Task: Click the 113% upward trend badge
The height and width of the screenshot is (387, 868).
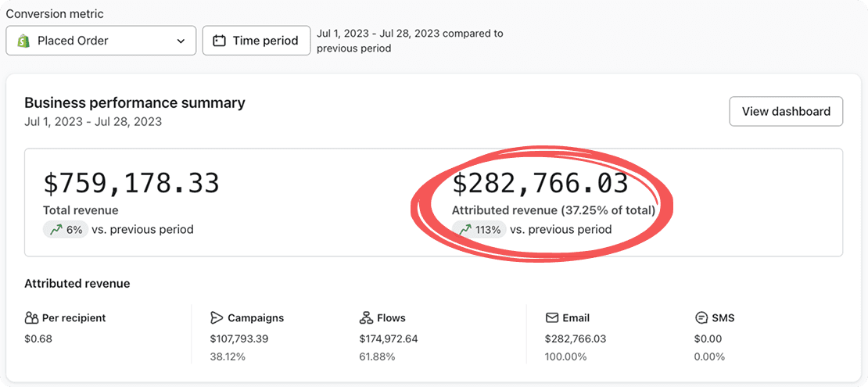Action: point(479,229)
